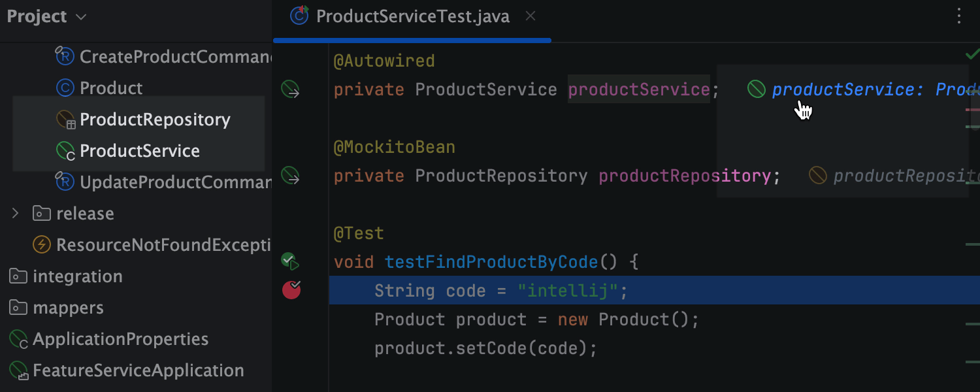The width and height of the screenshot is (980, 392).
Task: Close the ProductServiceTest.java tab
Action: (531, 16)
